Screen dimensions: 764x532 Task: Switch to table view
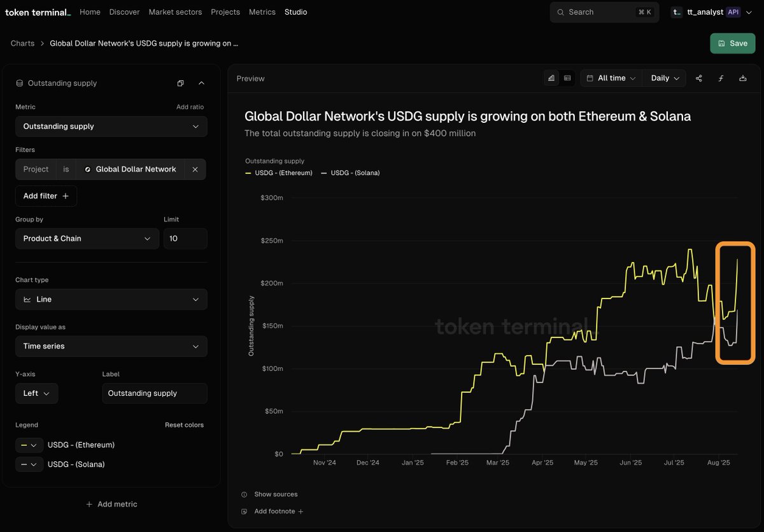pyautogui.click(x=567, y=78)
